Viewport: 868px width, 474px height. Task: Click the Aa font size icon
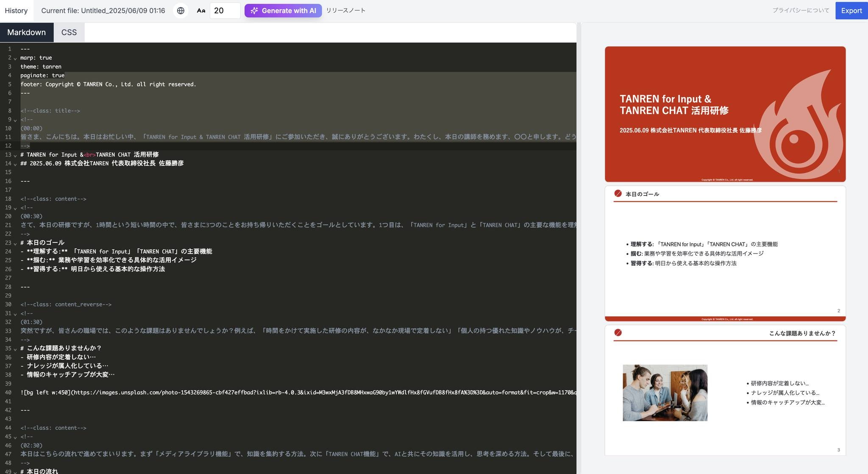(201, 11)
